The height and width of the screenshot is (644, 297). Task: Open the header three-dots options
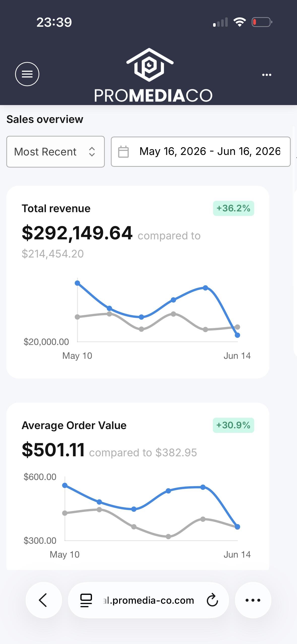[267, 75]
